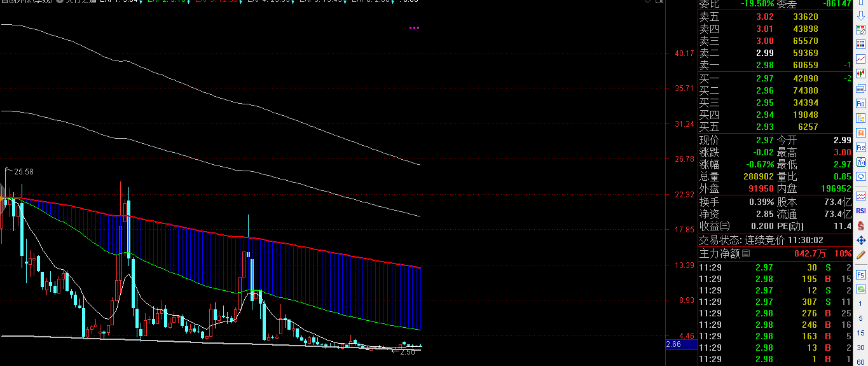Click the small list icon beside 主力净额

pyautogui.click(x=746, y=253)
